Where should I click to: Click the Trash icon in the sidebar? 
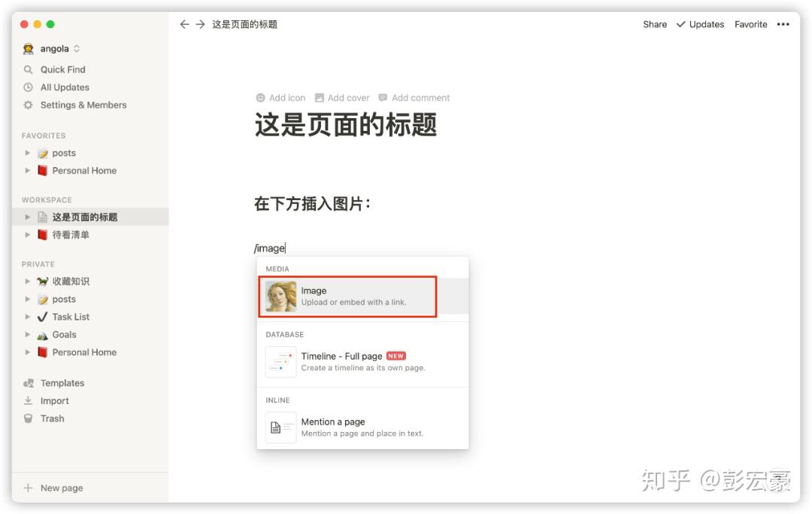pyautogui.click(x=28, y=418)
